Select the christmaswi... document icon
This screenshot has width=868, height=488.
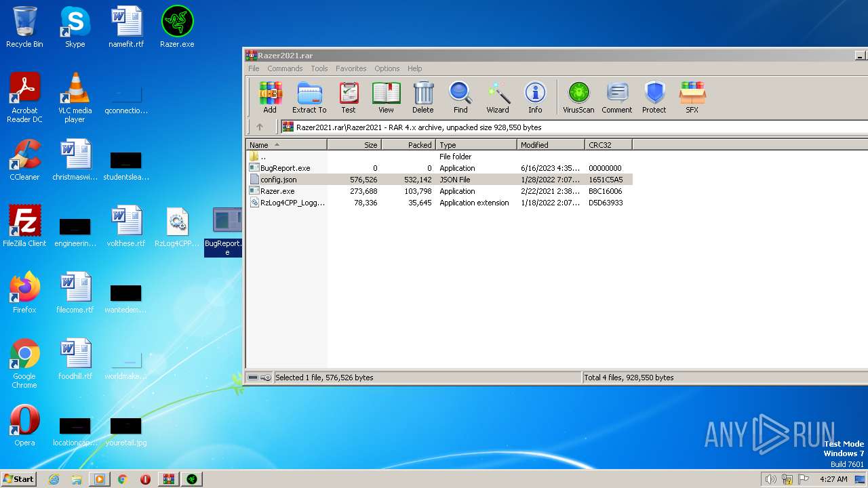point(75,160)
